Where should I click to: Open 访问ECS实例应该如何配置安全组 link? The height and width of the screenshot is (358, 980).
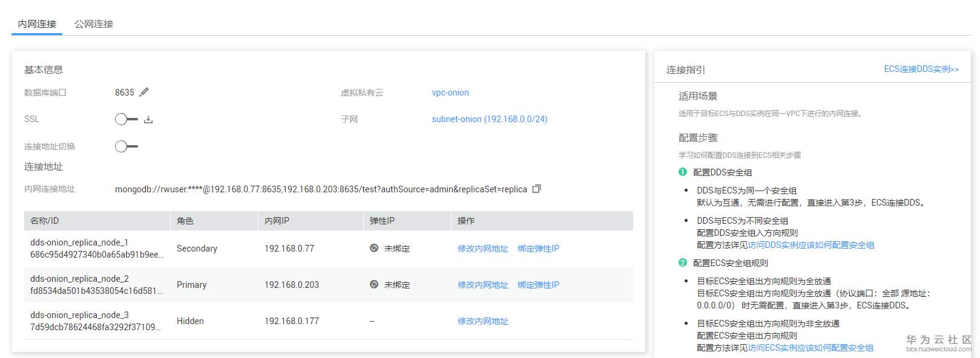tap(811, 348)
